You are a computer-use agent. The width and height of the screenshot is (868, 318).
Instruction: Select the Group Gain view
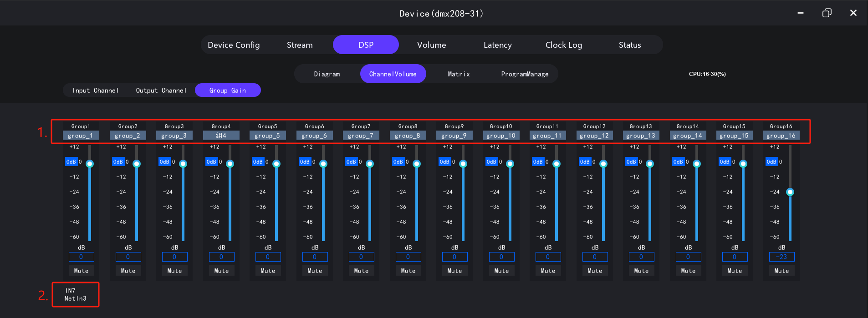[228, 91]
